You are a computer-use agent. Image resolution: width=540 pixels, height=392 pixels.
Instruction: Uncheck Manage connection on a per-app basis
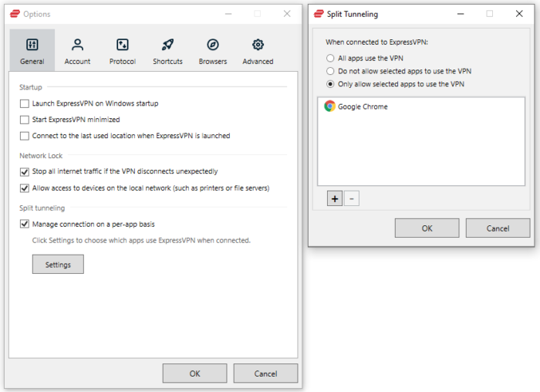click(25, 224)
